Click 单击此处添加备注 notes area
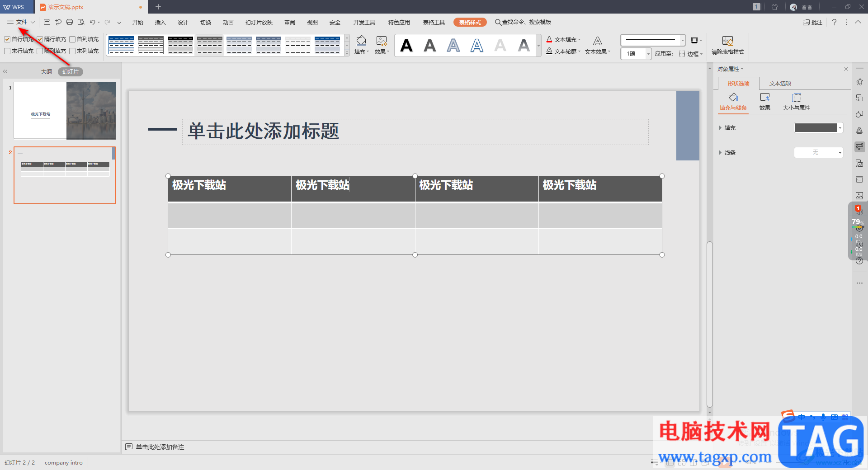The image size is (868, 470). pyautogui.click(x=160, y=447)
